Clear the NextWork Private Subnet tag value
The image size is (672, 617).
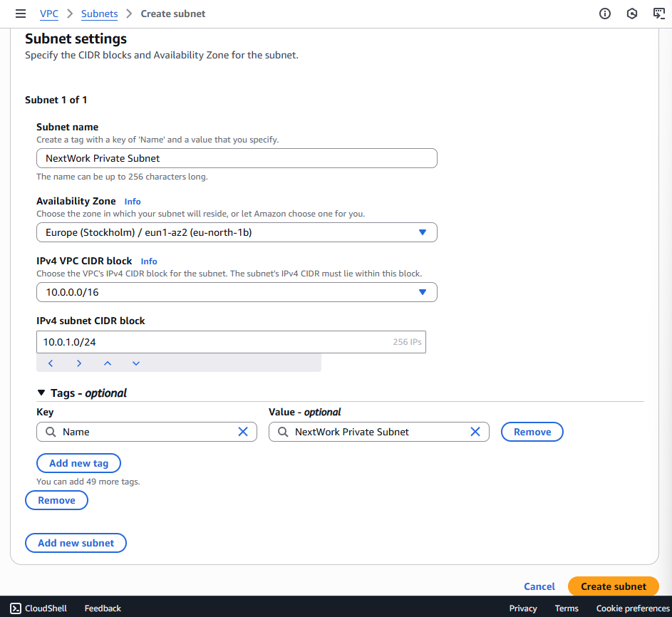pyautogui.click(x=475, y=432)
